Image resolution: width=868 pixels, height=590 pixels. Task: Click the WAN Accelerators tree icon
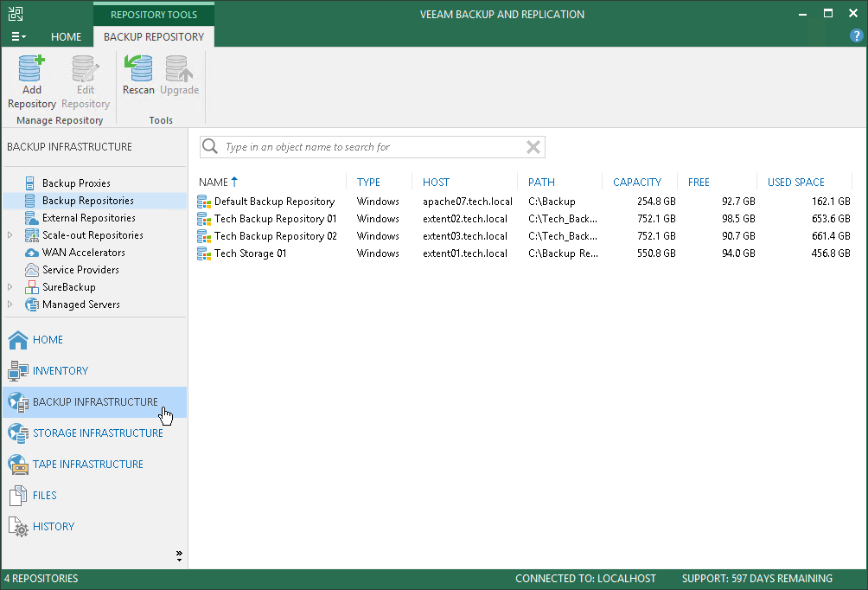(x=31, y=253)
